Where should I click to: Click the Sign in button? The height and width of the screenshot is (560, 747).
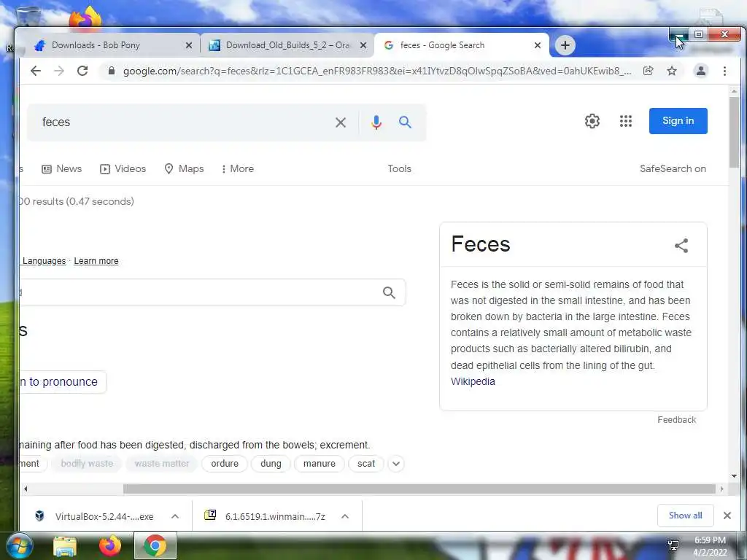point(678,121)
